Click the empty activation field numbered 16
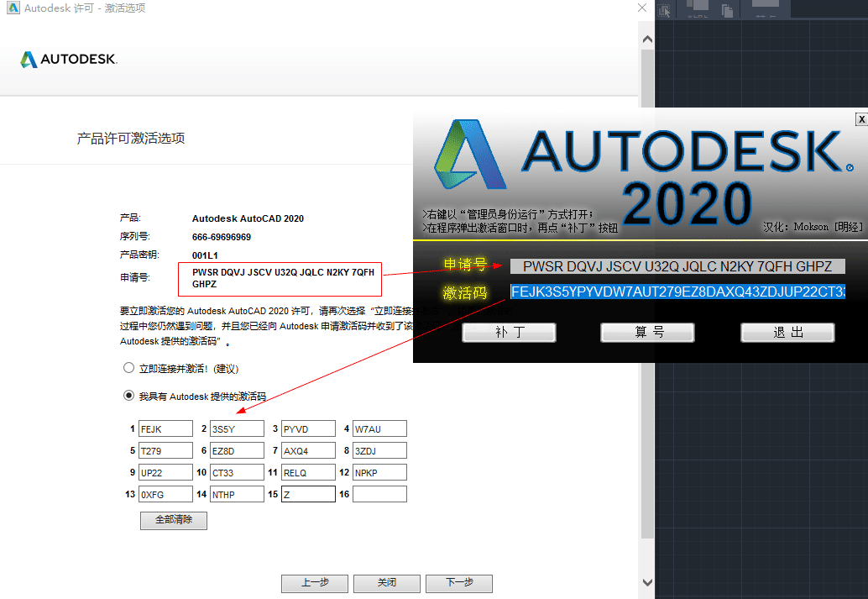The width and height of the screenshot is (868, 599). (379, 494)
